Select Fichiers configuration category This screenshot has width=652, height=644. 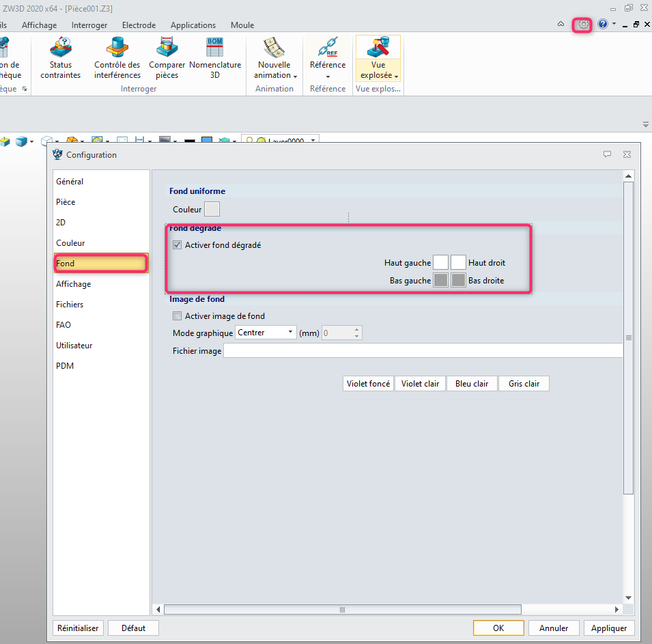pyautogui.click(x=101, y=304)
